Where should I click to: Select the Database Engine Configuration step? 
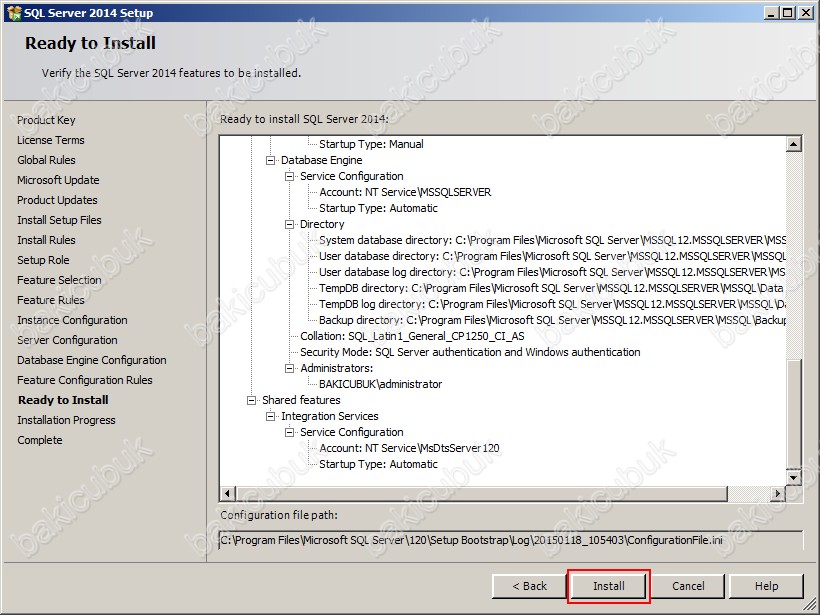(92, 360)
